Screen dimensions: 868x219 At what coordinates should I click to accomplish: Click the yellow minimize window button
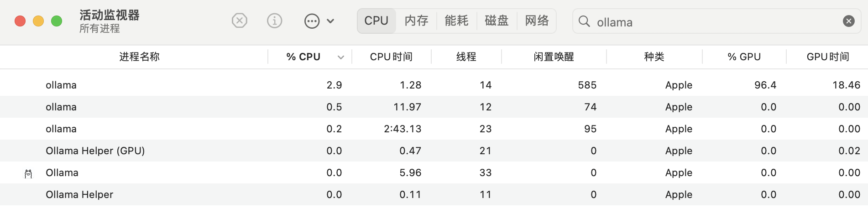(38, 21)
